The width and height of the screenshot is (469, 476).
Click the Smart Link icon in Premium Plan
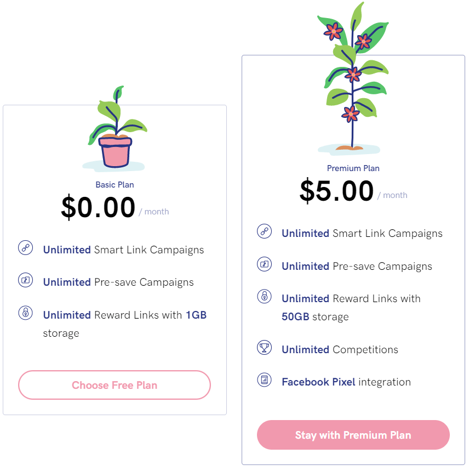click(x=264, y=231)
